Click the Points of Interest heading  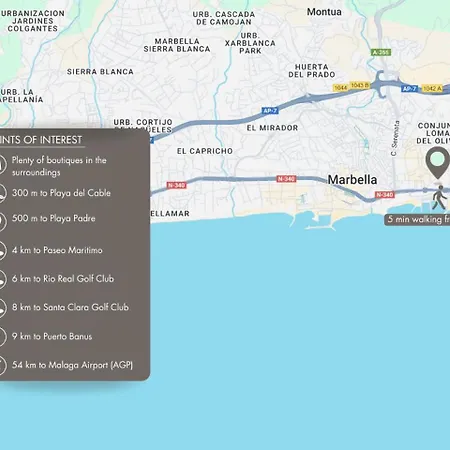point(41,140)
